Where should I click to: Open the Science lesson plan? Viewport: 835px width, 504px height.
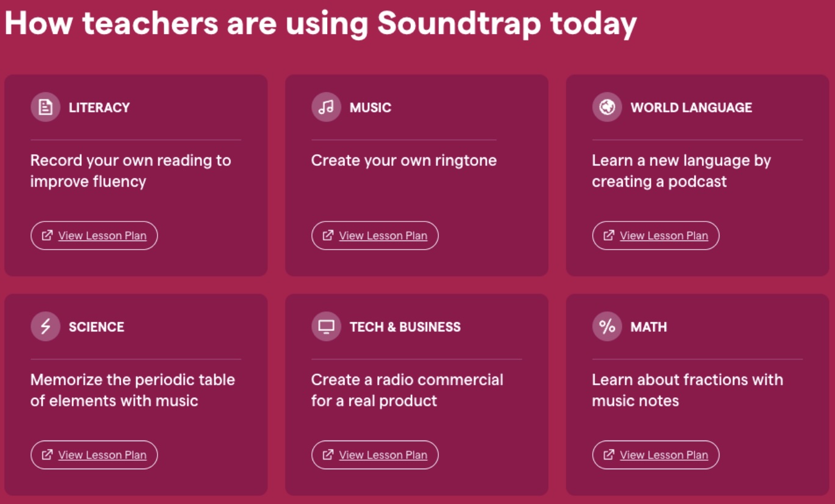[93, 455]
